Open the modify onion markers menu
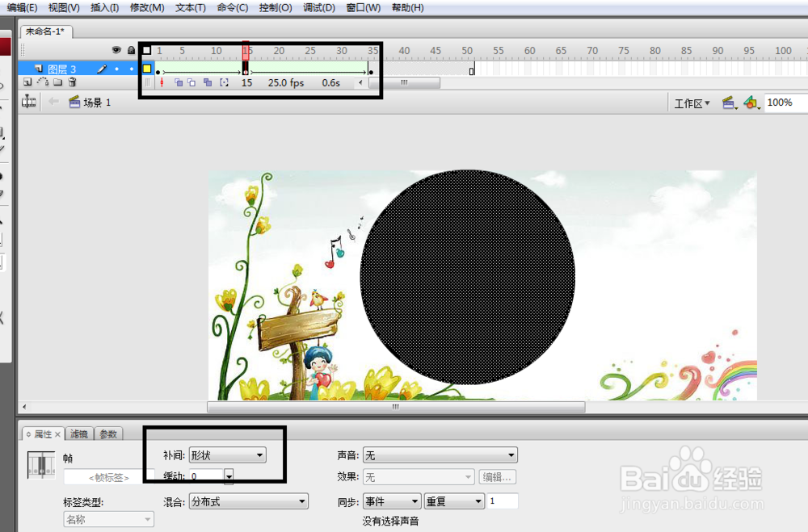Viewport: 808px width, 532px height. [224, 82]
